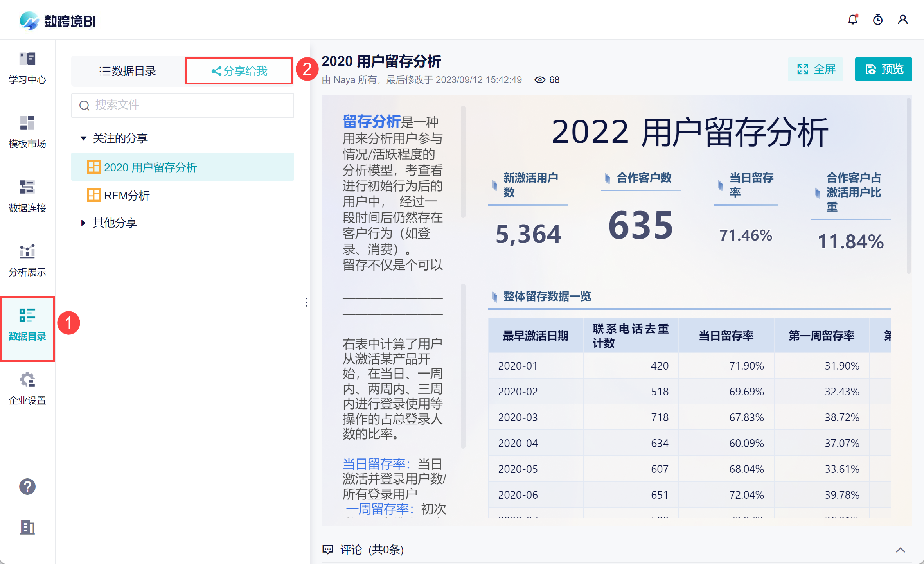The width and height of the screenshot is (924, 564).
Task: Click the 预览 preview button
Action: tap(883, 69)
